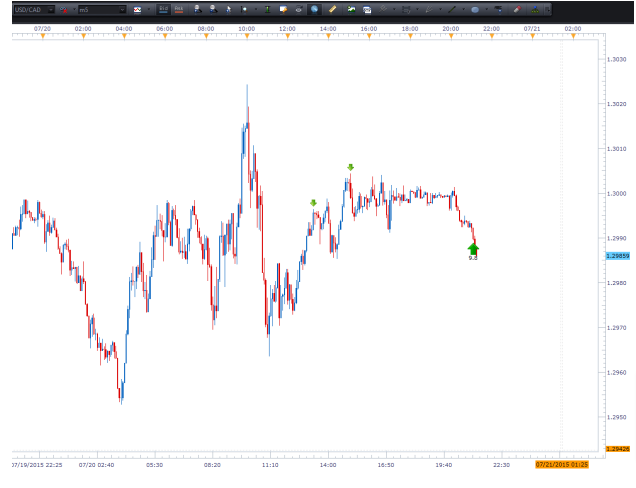Click the blue 1.29859 current price label

click(617, 256)
